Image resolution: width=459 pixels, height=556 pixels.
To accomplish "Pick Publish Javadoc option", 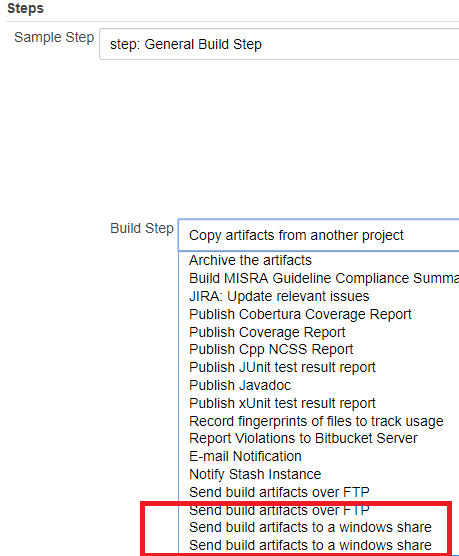I will [319, 385].
